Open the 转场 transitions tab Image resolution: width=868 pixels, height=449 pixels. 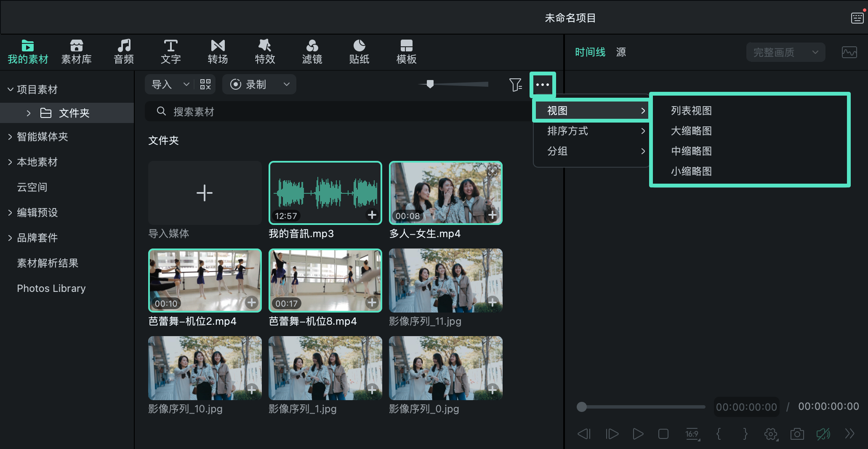point(218,52)
